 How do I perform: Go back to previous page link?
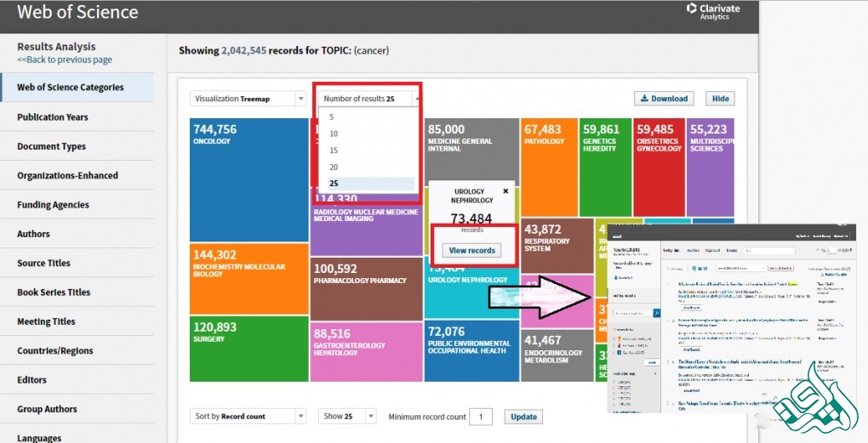tap(65, 60)
